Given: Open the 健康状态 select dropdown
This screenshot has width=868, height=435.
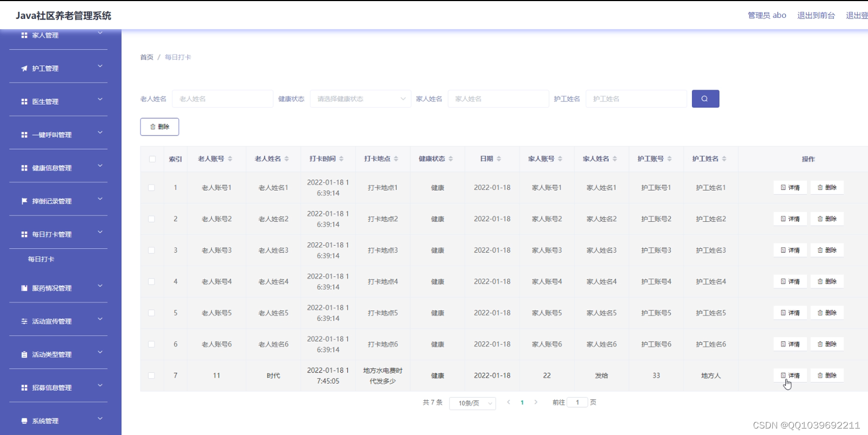Looking at the screenshot, I should (360, 99).
